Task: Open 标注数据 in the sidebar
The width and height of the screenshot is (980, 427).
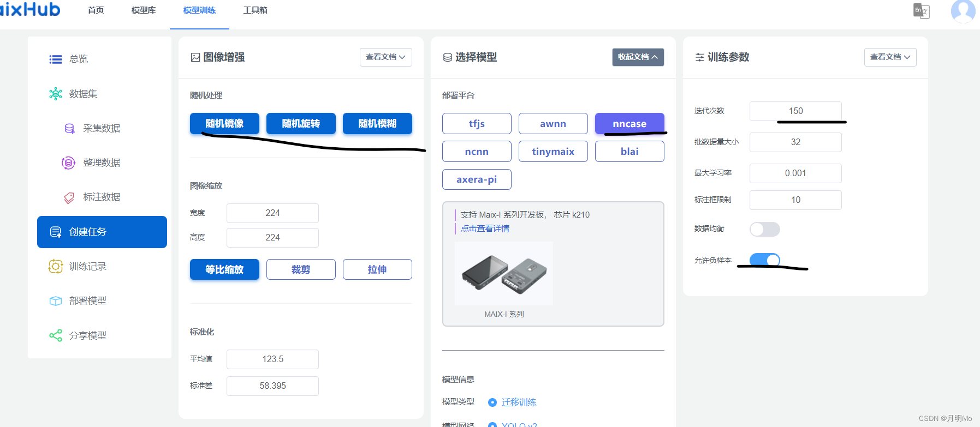Action: (102, 197)
